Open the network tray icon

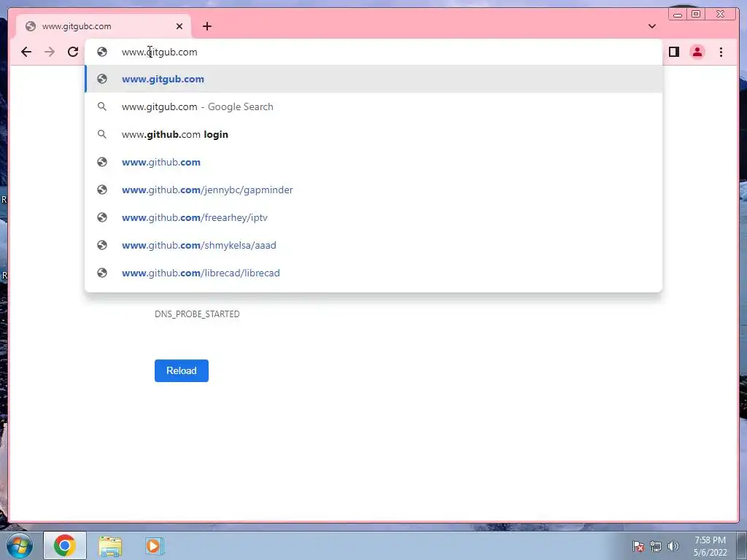click(x=656, y=546)
